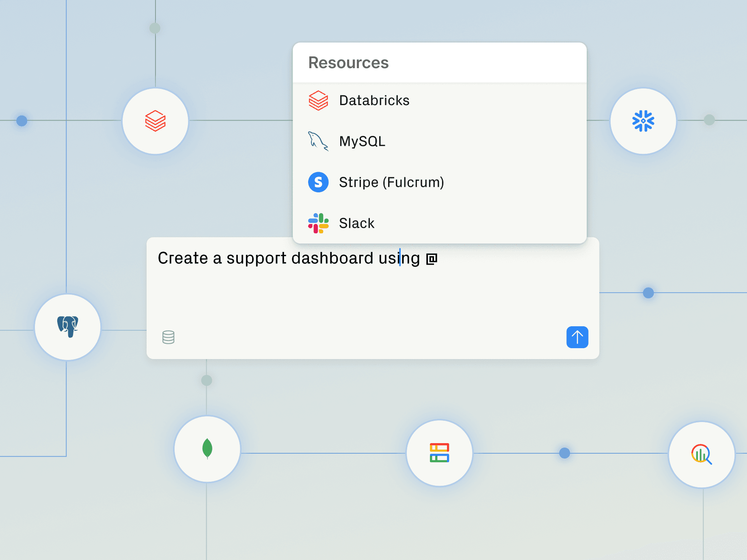747x560 pixels.
Task: Click the @ mention symbol in prompt
Action: pos(432,259)
